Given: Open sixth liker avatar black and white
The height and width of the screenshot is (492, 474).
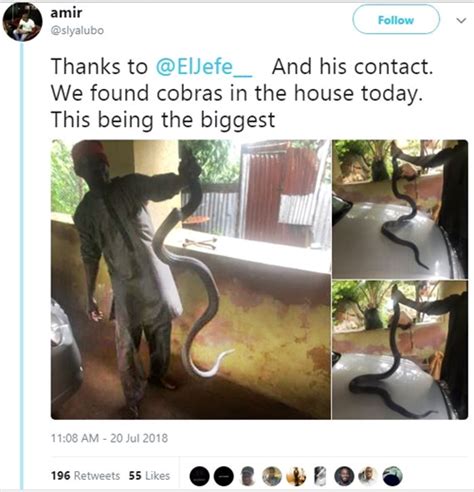Looking at the screenshot, I should pyautogui.click(x=320, y=476).
